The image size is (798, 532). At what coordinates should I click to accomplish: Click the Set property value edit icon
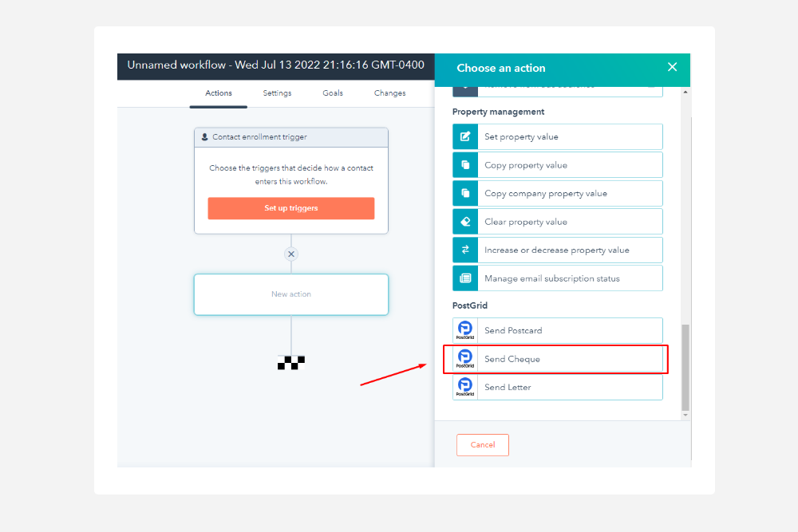click(465, 136)
